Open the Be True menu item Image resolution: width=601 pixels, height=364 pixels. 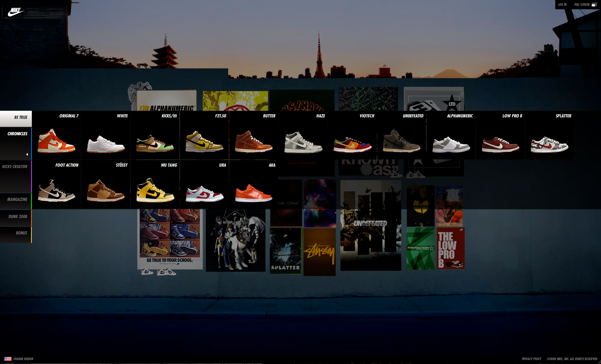(x=16, y=118)
